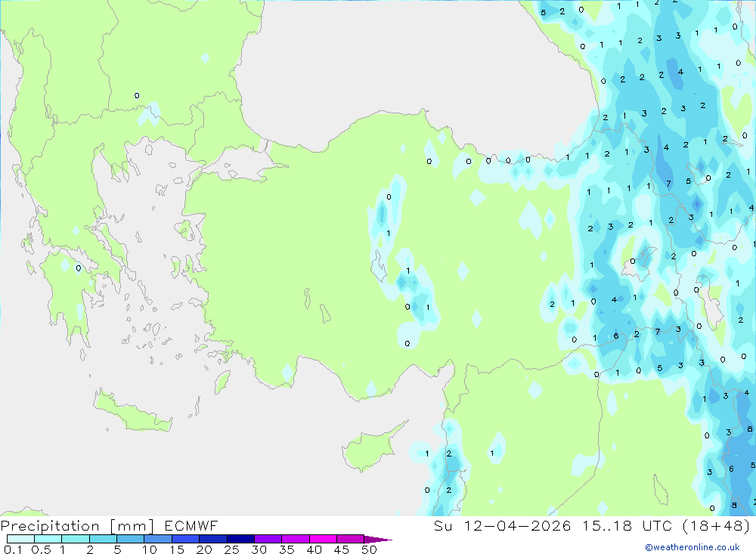Click the "Precipitation" title word
The height and width of the screenshot is (554, 756).
[50, 526]
